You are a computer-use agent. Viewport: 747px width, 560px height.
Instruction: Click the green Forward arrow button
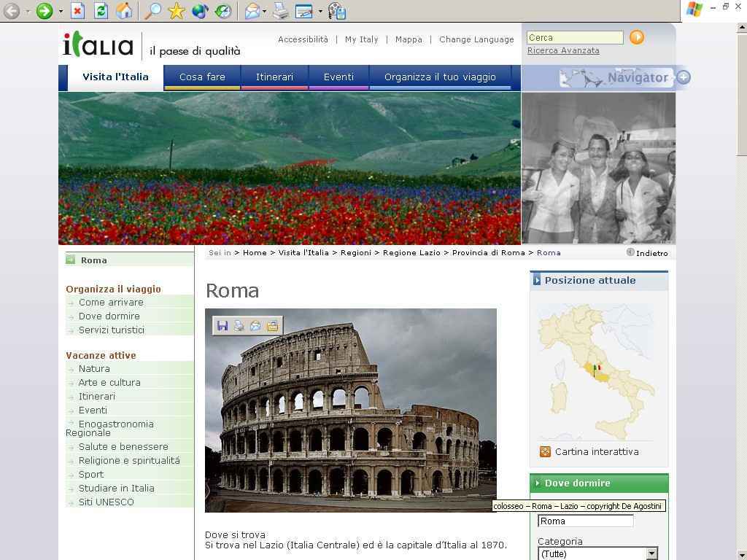[44, 10]
